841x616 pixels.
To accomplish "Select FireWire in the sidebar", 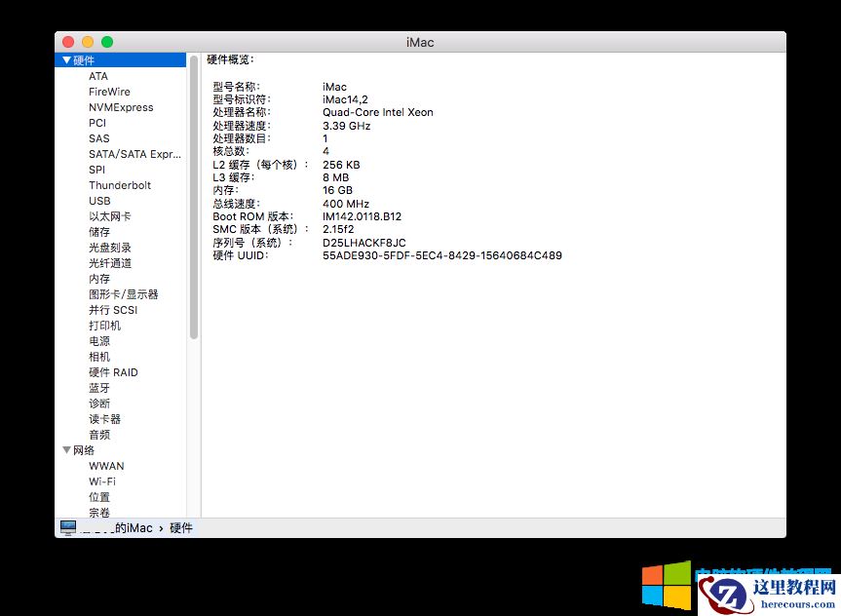I will [x=109, y=92].
